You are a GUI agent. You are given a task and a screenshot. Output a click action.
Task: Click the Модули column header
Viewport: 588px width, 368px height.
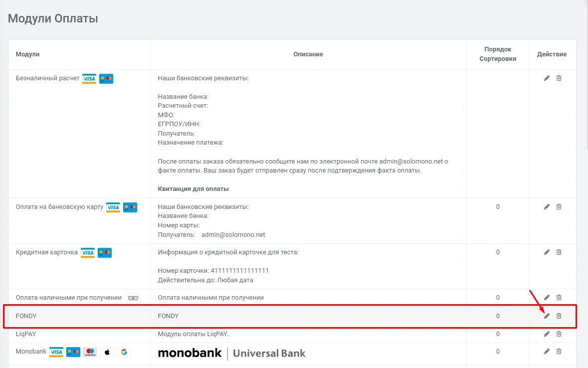click(27, 54)
